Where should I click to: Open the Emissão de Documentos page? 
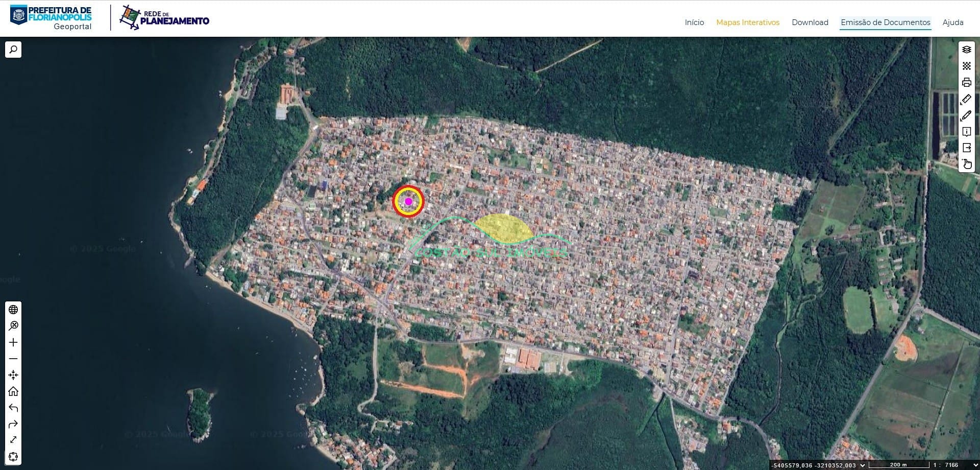pyautogui.click(x=885, y=22)
